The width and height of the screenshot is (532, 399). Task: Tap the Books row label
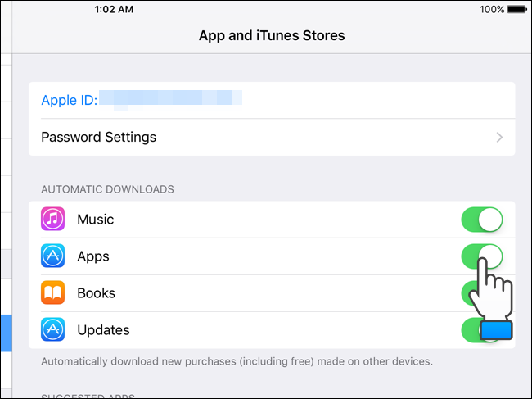tap(96, 293)
